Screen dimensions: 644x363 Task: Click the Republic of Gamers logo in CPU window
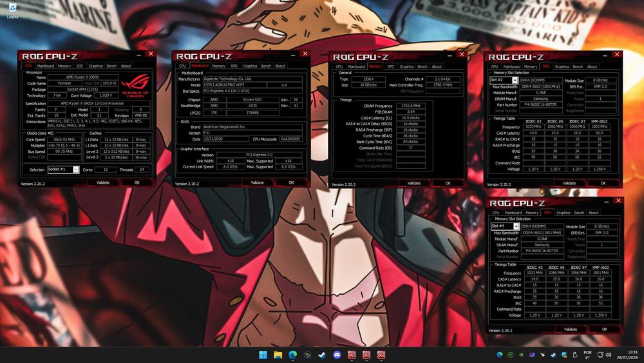135,85
